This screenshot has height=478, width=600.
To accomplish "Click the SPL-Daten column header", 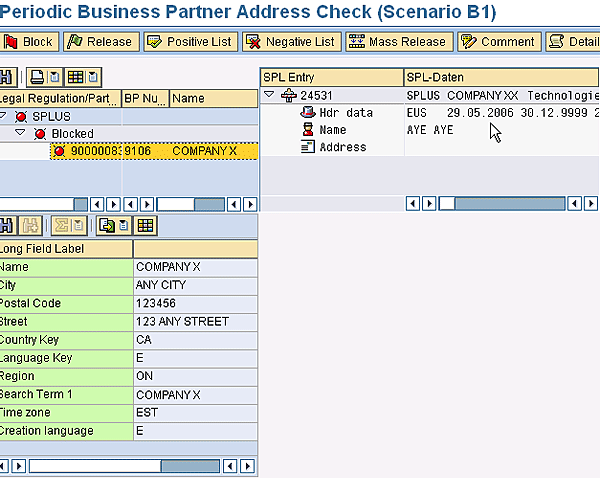I will pos(501,78).
